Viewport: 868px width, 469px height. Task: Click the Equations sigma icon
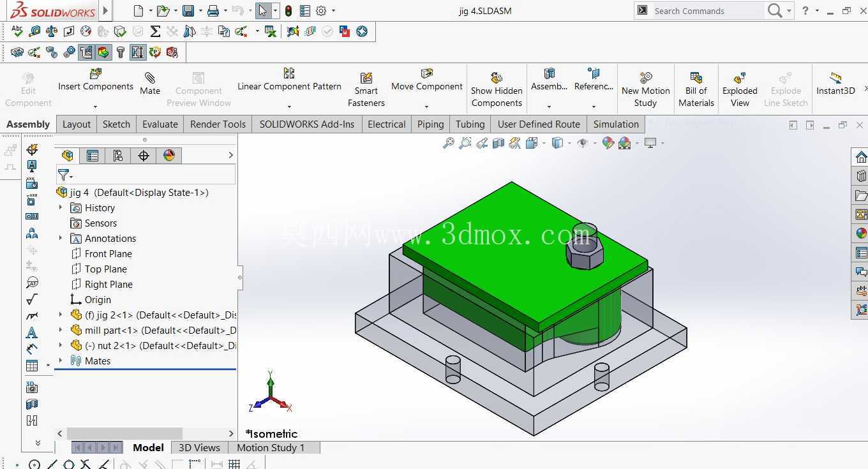click(154, 31)
